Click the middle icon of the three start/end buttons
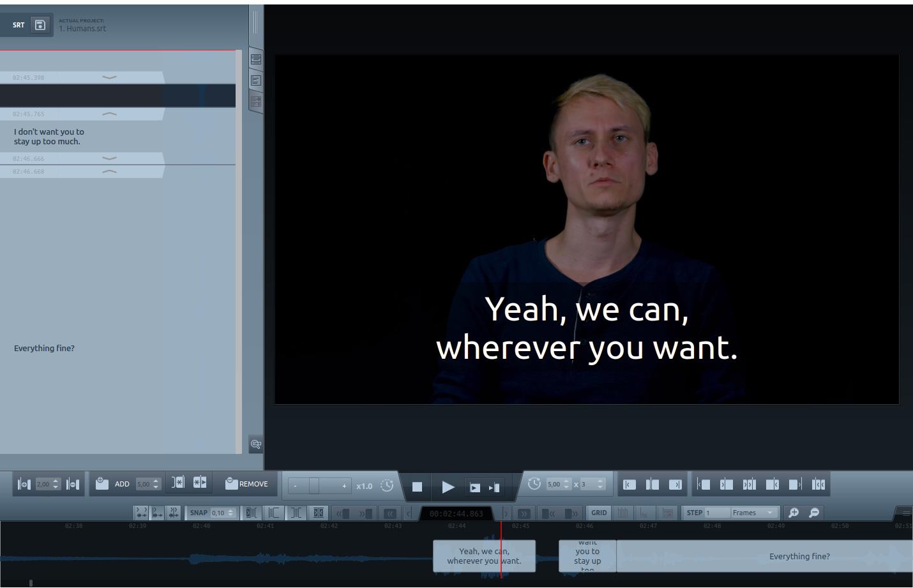Viewport: 913px width, 588px height. point(653,485)
